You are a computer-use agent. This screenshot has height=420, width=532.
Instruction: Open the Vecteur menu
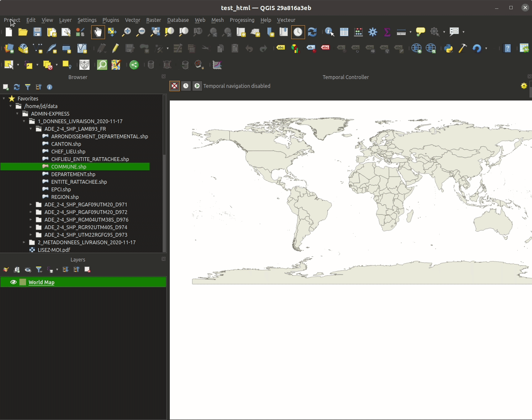pos(286,20)
